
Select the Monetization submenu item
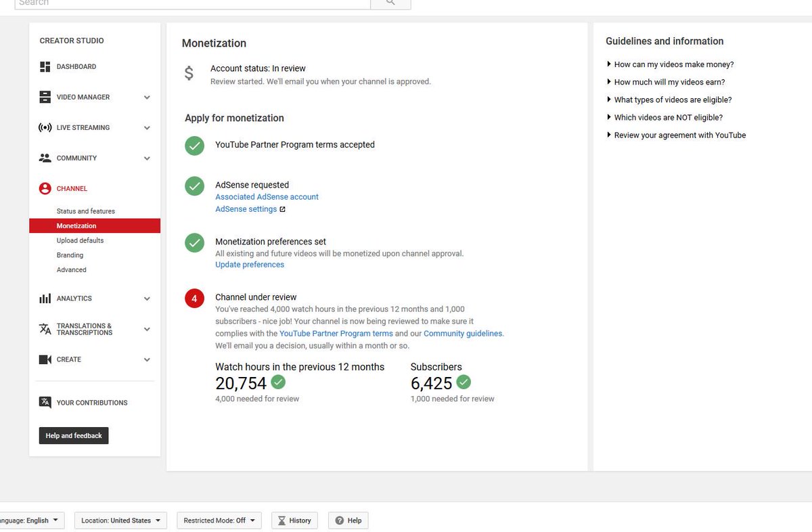(x=95, y=226)
